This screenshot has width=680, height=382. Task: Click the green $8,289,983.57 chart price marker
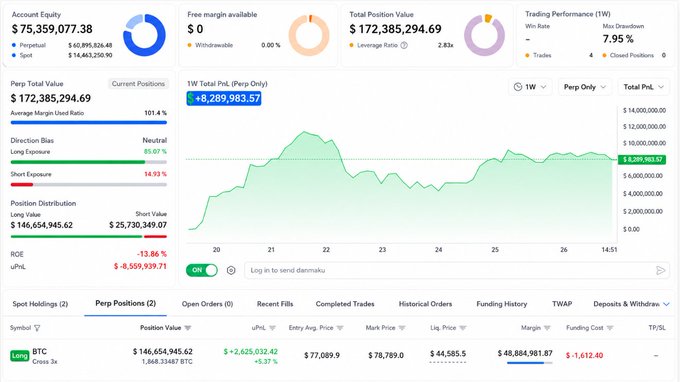[642, 160]
